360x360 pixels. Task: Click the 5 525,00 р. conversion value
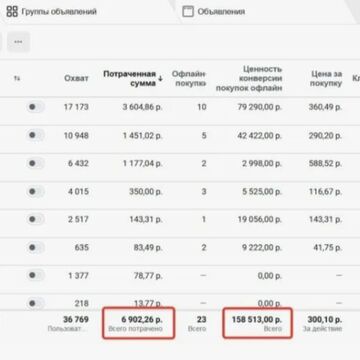click(x=262, y=192)
